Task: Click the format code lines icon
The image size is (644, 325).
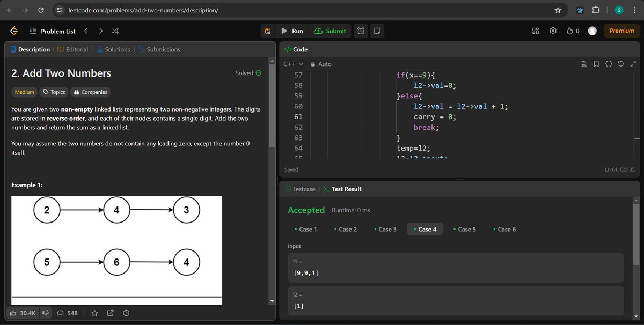Action: coord(584,64)
